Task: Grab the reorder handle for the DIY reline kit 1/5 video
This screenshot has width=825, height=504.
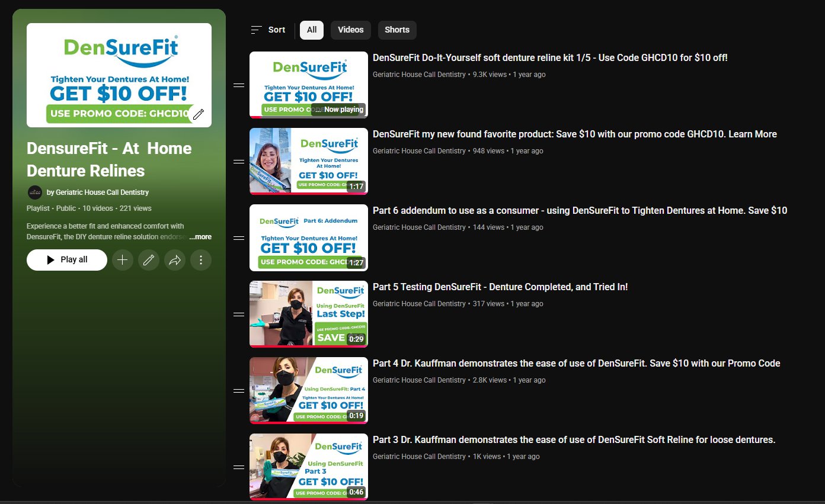Action: (x=239, y=85)
